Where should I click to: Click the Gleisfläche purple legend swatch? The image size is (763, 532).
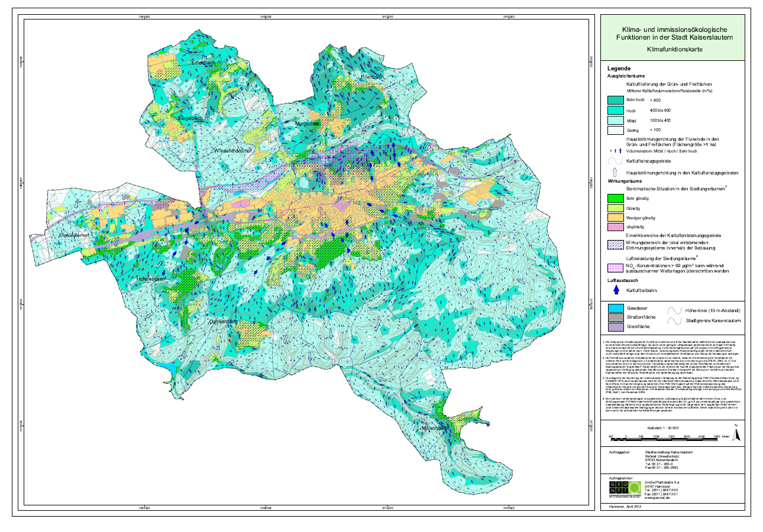617,326
